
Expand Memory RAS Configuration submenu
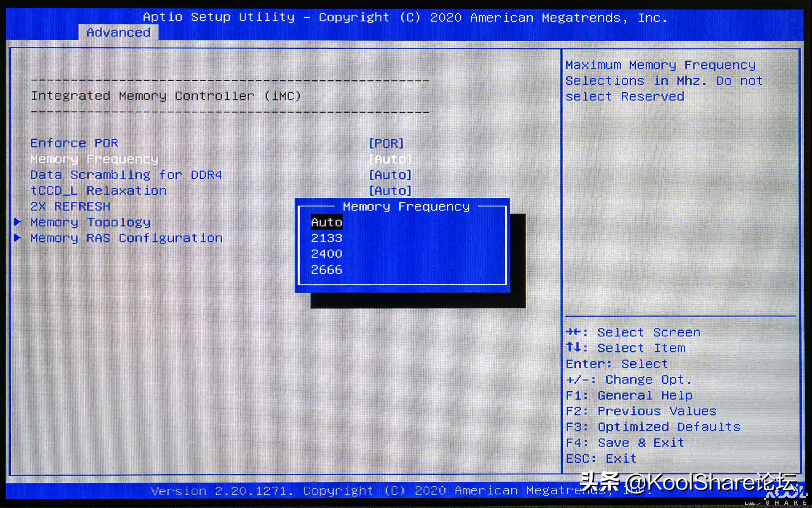pos(126,238)
